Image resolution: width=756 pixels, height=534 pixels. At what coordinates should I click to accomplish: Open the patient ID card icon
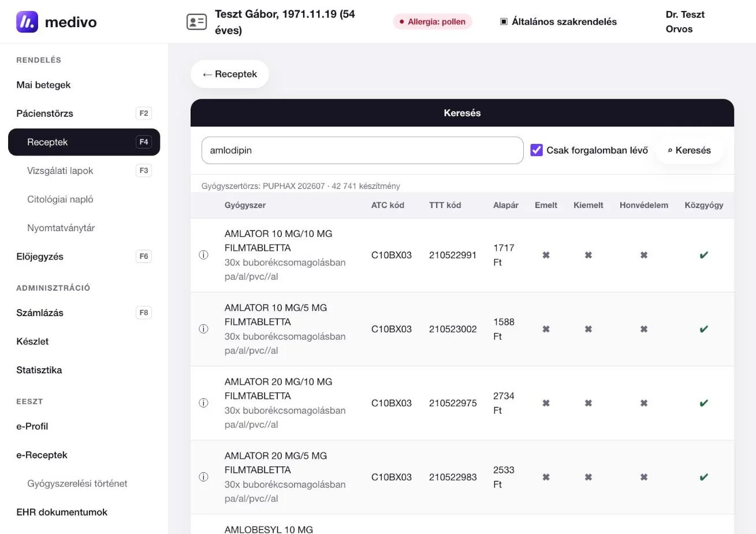pyautogui.click(x=196, y=22)
